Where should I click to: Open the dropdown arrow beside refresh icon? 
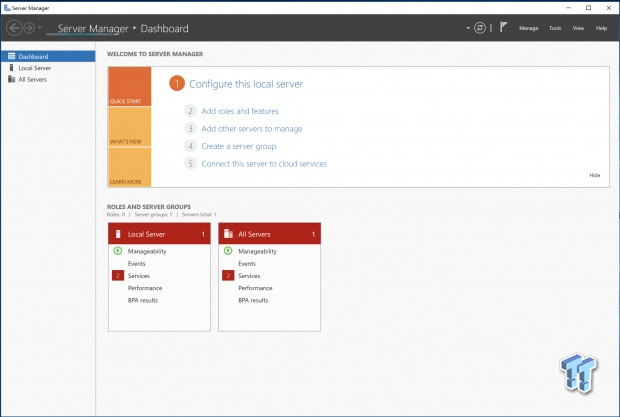point(468,28)
